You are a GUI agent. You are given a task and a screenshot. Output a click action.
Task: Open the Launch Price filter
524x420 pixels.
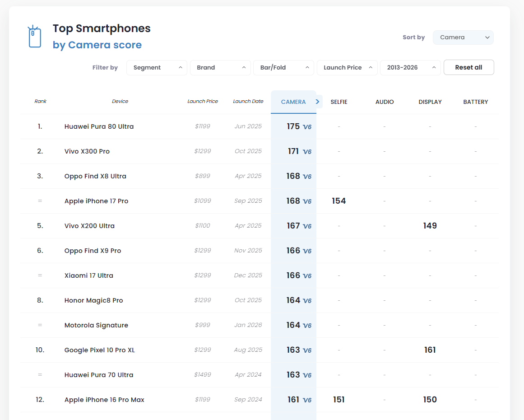click(x=347, y=68)
